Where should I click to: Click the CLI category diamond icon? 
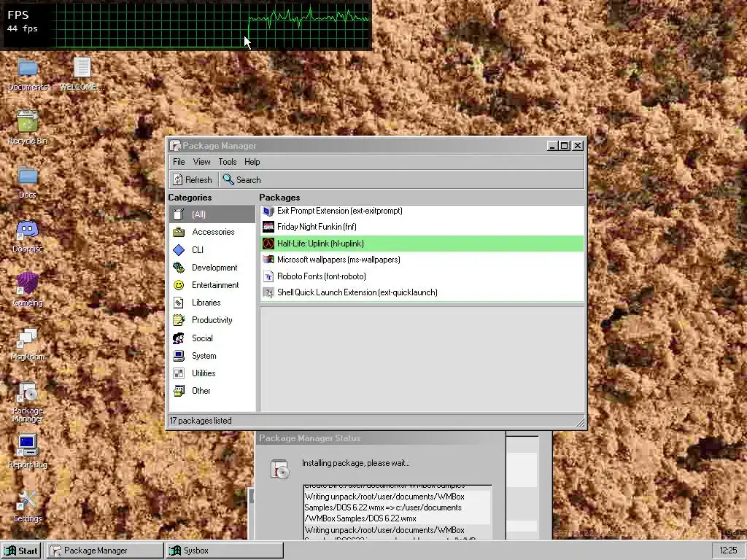[x=179, y=250]
